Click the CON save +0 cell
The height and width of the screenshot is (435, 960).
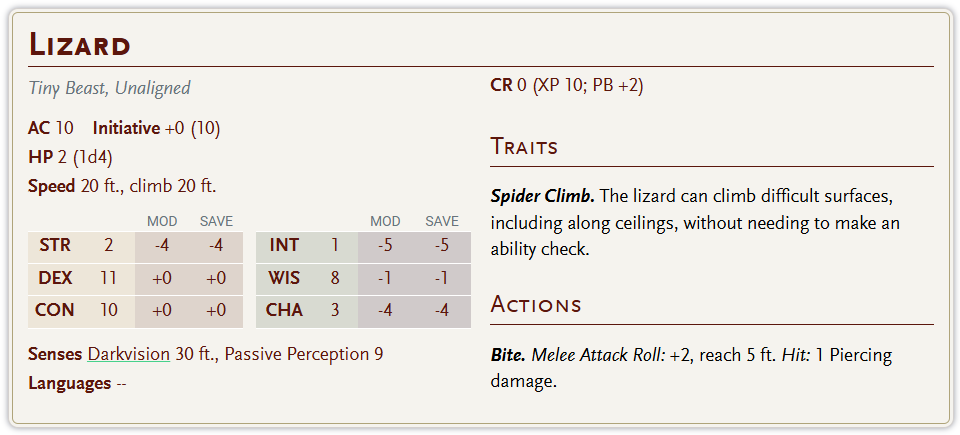[216, 310]
